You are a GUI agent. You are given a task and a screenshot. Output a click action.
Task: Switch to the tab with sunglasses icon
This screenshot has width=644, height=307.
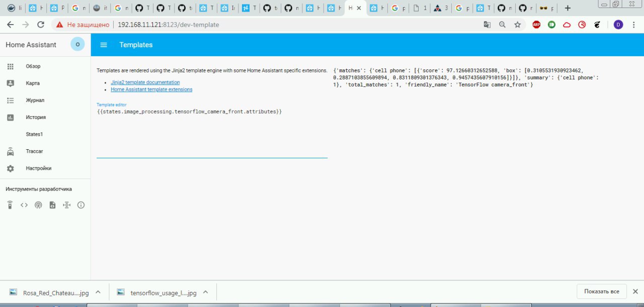click(x=547, y=8)
